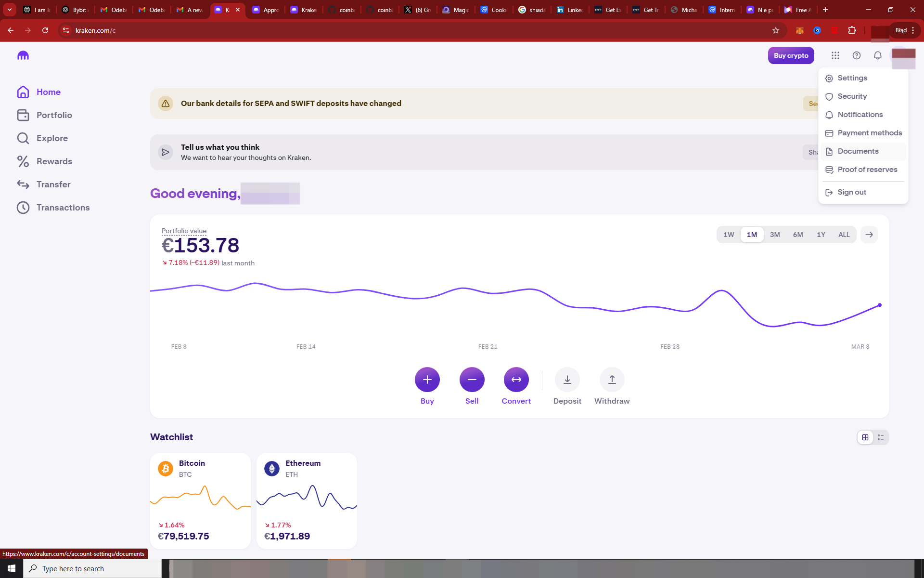Select the 1W chart range
Image resolution: width=924 pixels, height=578 pixels.
coord(729,235)
